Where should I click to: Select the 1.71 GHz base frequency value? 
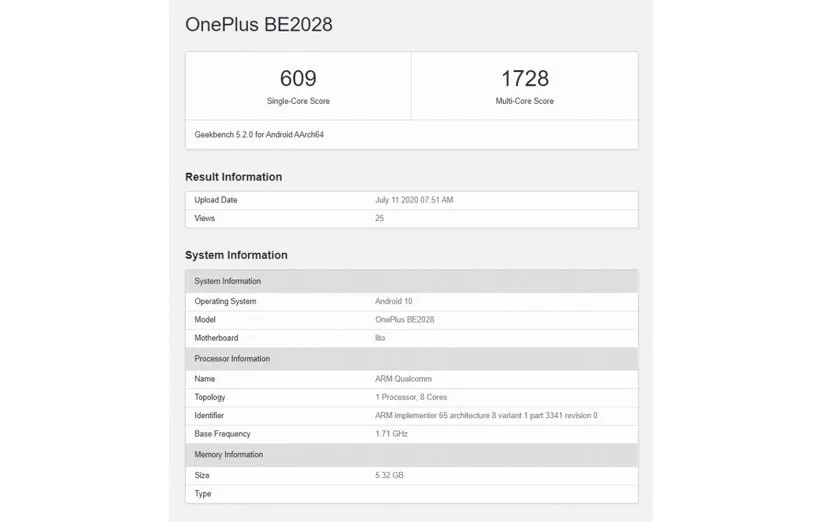(x=391, y=434)
